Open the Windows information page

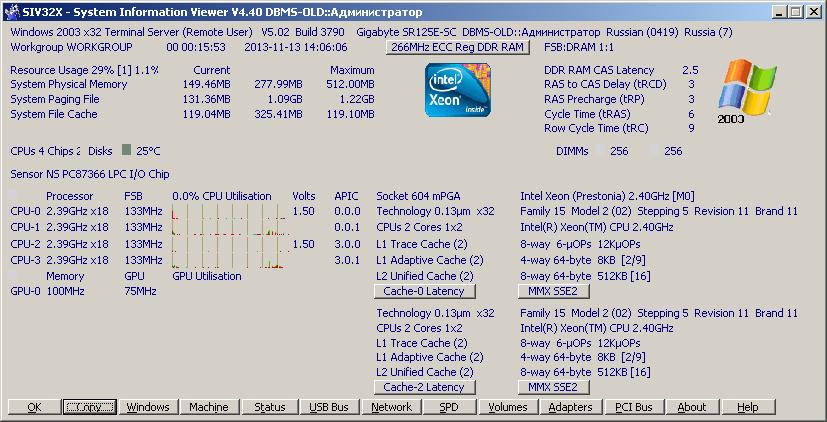click(x=148, y=407)
